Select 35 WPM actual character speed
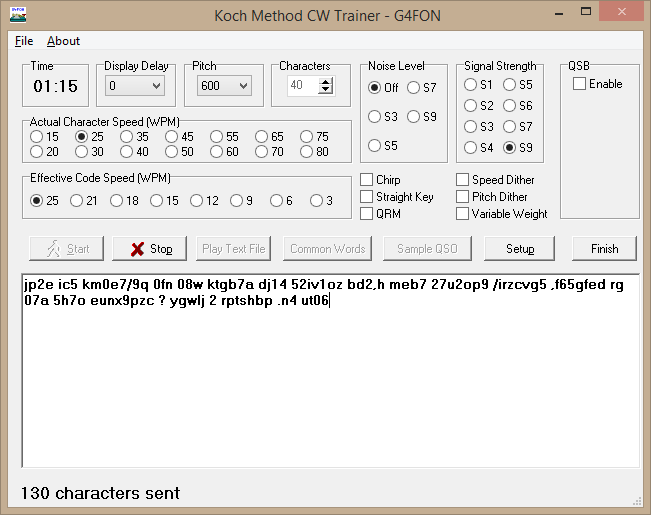Screen dimensions: 651x515 point(128,137)
